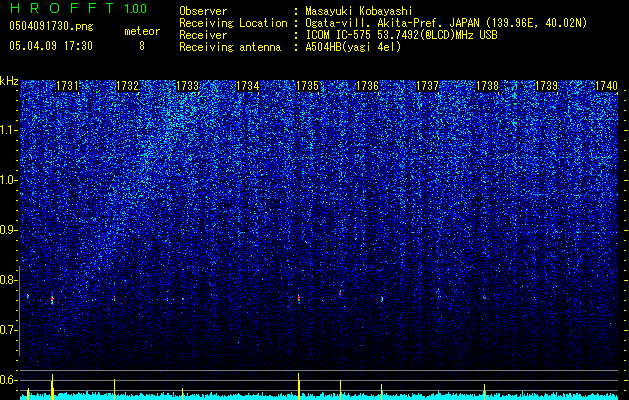629x400 pixels.
Task: Click the yellow signal spike near 1732
Action: [x=114, y=389]
